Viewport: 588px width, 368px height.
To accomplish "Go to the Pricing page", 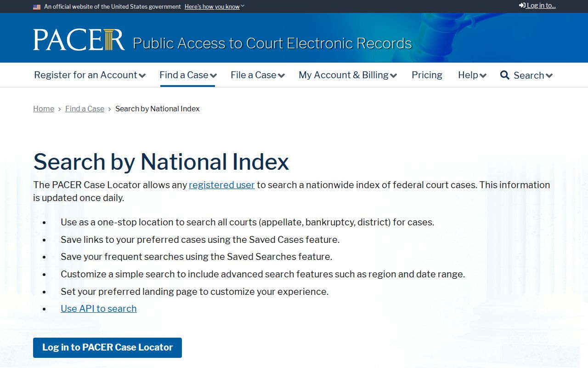I will click(427, 75).
